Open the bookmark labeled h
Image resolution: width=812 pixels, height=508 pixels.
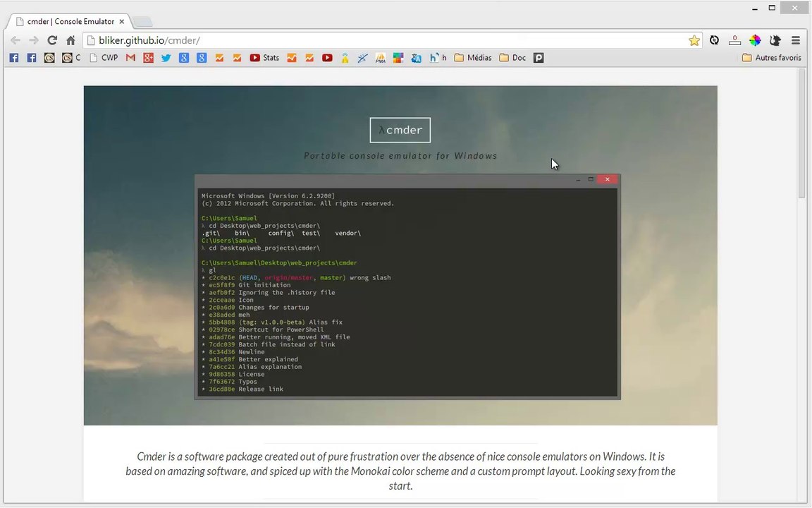click(438, 58)
